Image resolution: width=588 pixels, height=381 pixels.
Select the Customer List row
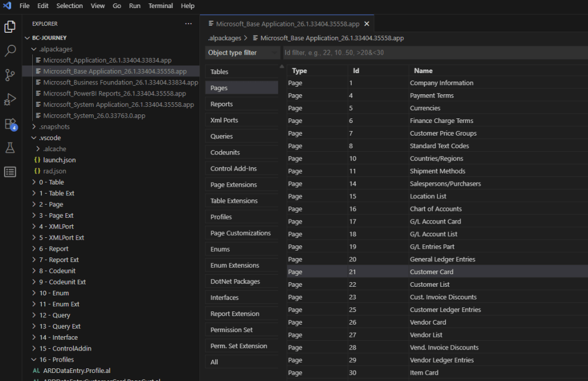(429, 284)
